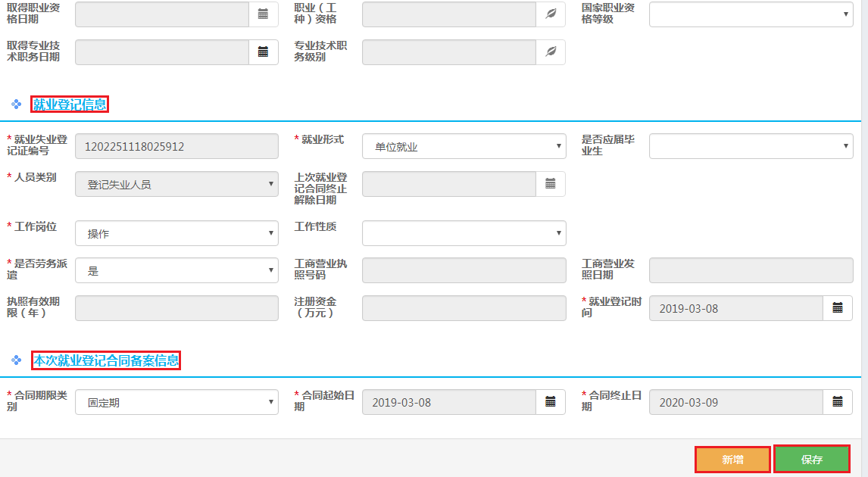Image resolution: width=868 pixels, height=477 pixels.
Task: Click leaf icon beside 职业（工种）资格
Action: click(551, 14)
